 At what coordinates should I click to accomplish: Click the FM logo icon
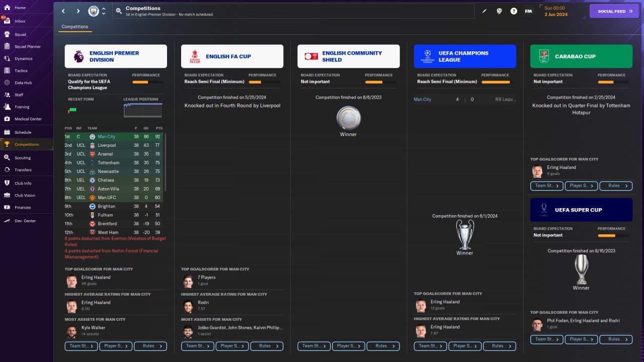[x=528, y=11]
